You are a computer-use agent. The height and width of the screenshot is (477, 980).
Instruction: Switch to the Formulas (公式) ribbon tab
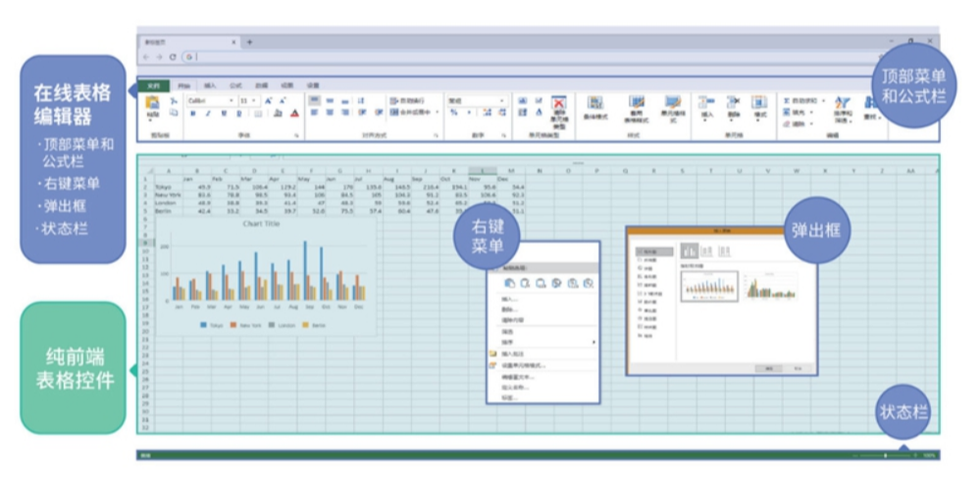235,85
